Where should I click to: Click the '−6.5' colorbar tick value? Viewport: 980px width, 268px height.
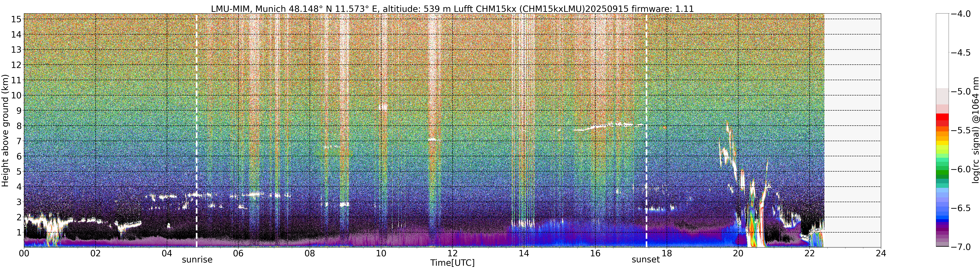tap(961, 208)
